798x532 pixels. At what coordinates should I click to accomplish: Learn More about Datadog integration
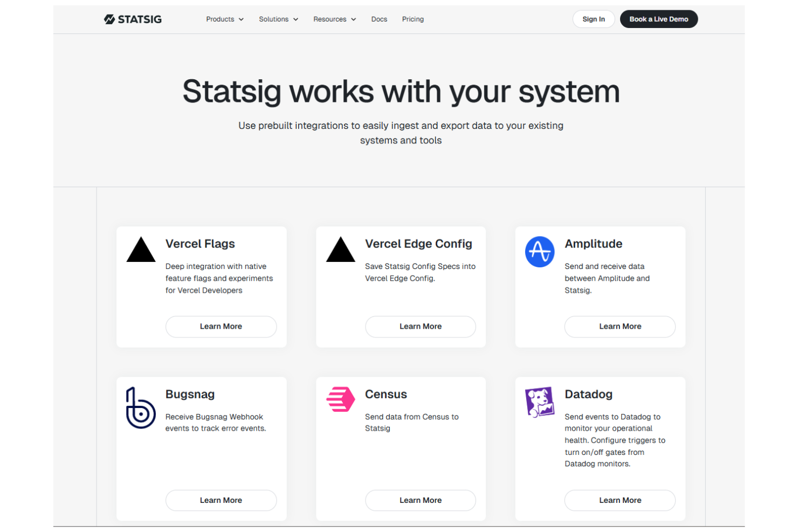click(620, 500)
